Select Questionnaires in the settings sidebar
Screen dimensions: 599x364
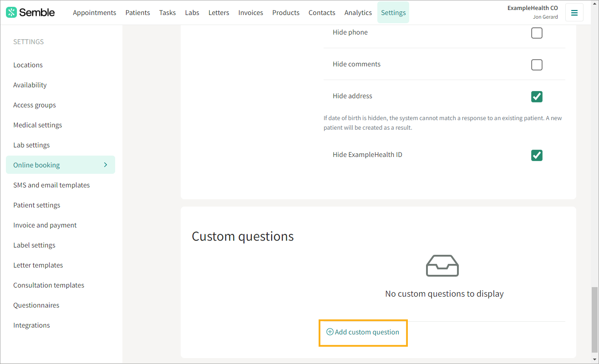tap(36, 305)
